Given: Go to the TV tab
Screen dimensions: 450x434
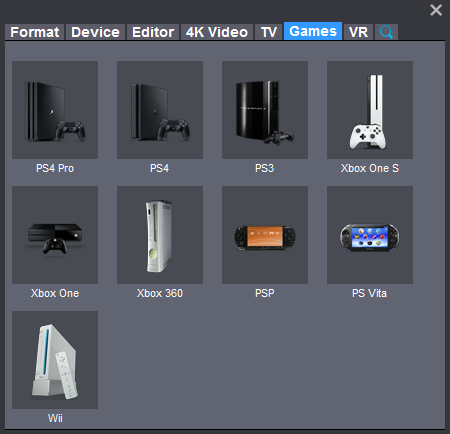Looking at the screenshot, I should [x=269, y=32].
